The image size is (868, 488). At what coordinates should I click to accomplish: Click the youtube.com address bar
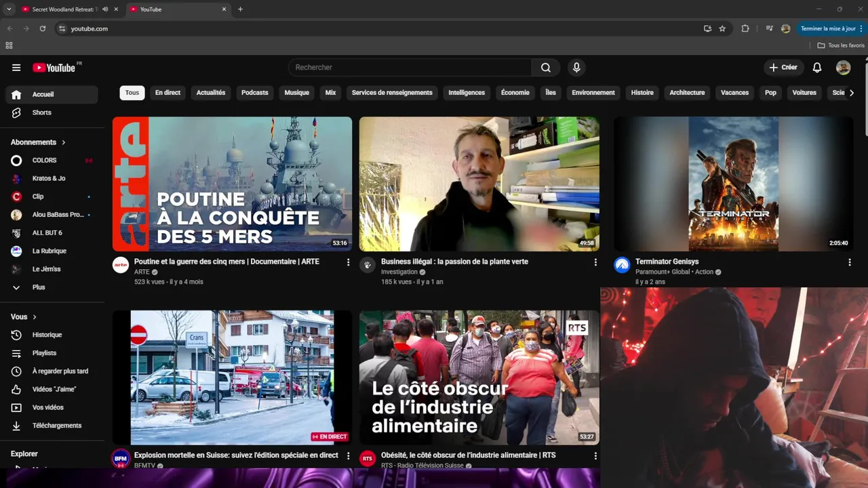pos(380,28)
